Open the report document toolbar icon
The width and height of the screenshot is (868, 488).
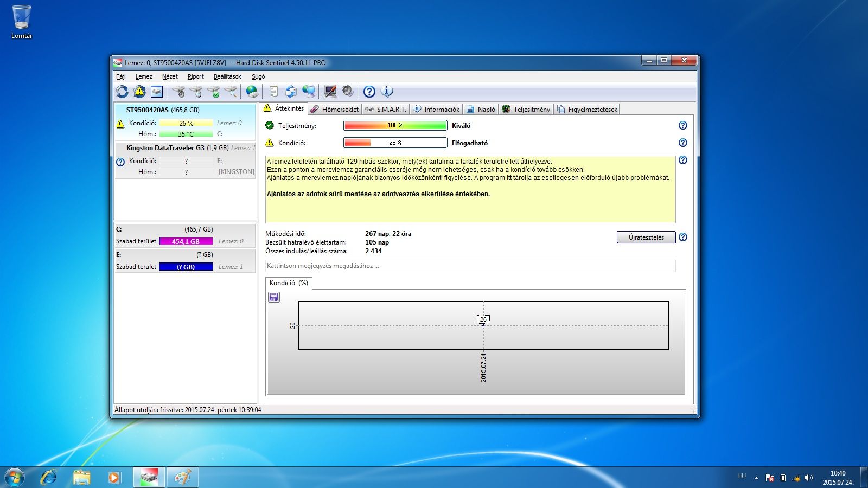pos(274,92)
